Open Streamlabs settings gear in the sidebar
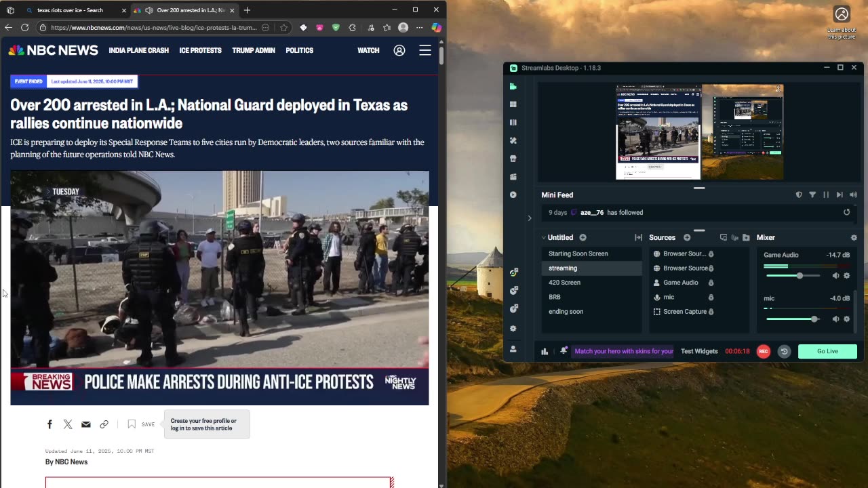The width and height of the screenshot is (868, 488). pos(513,329)
